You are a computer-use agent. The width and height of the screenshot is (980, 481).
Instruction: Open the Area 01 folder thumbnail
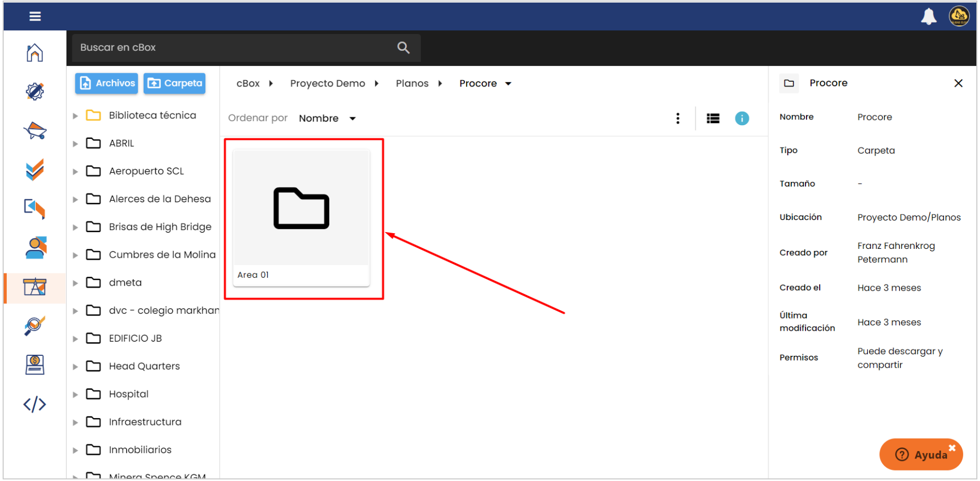click(301, 209)
